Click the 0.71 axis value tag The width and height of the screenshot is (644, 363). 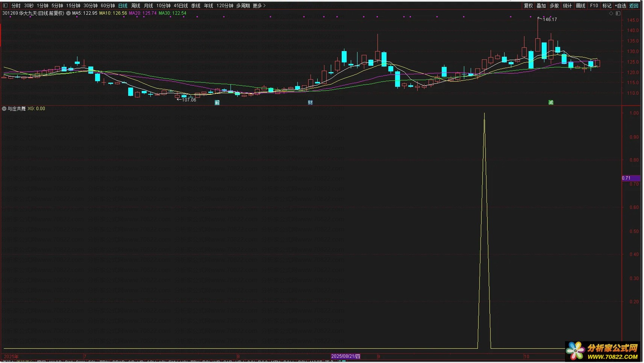pos(631,178)
